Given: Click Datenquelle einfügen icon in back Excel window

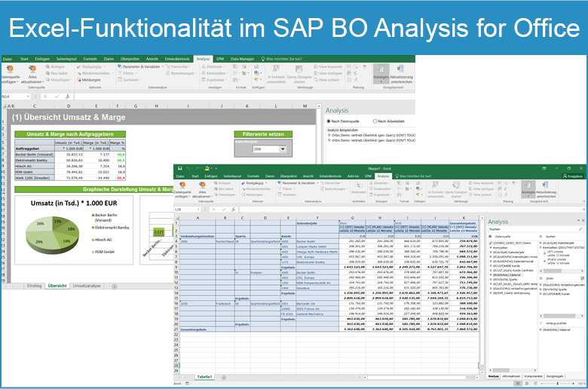Looking at the screenshot, I should point(10,69).
